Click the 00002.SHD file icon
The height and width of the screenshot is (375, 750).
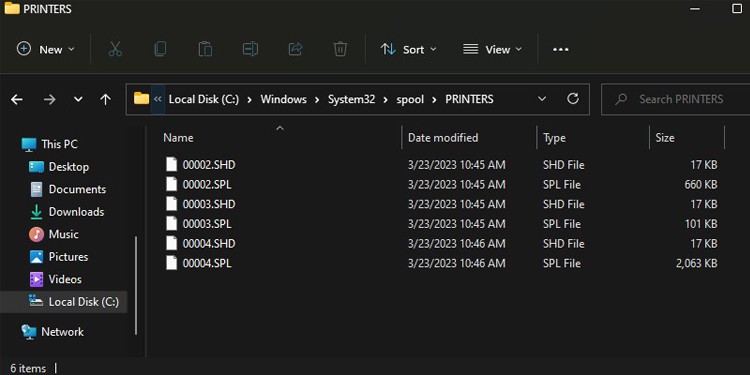click(x=172, y=165)
